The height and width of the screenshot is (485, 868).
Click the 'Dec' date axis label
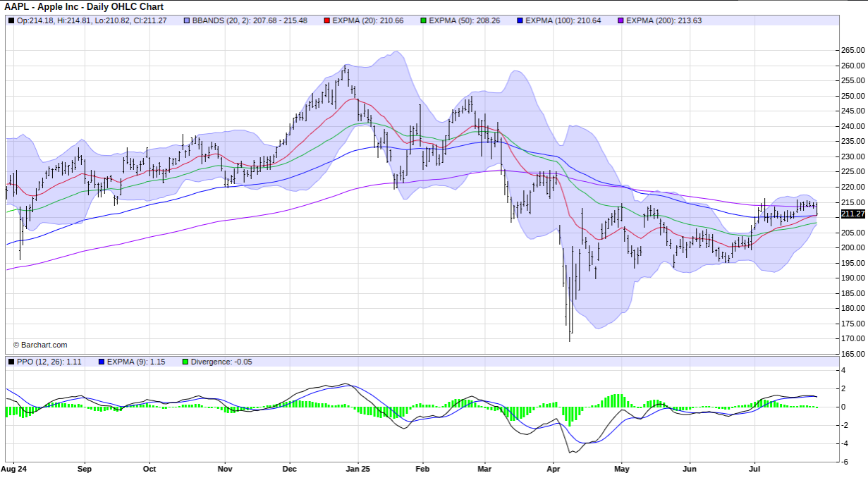tap(289, 468)
